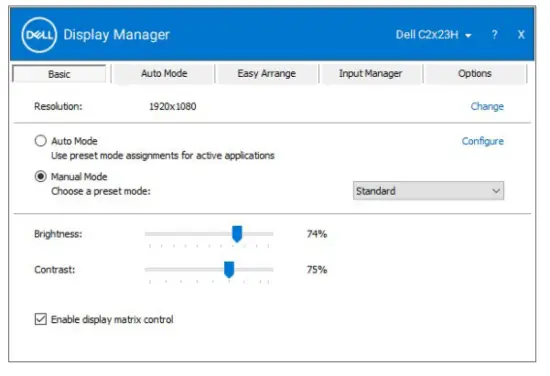Screen dimensions: 550x376
Task: Click the Brightness slider handle
Action: click(x=237, y=234)
